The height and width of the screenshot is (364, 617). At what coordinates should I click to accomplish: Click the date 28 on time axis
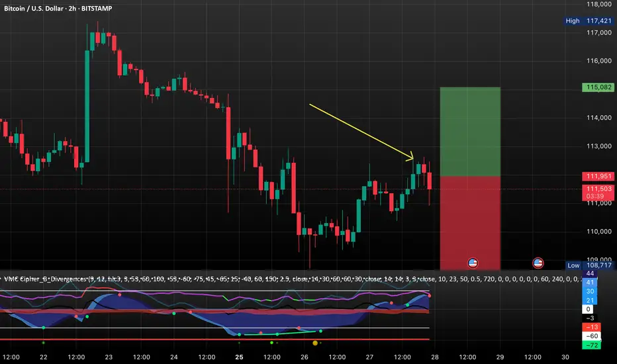click(435, 357)
